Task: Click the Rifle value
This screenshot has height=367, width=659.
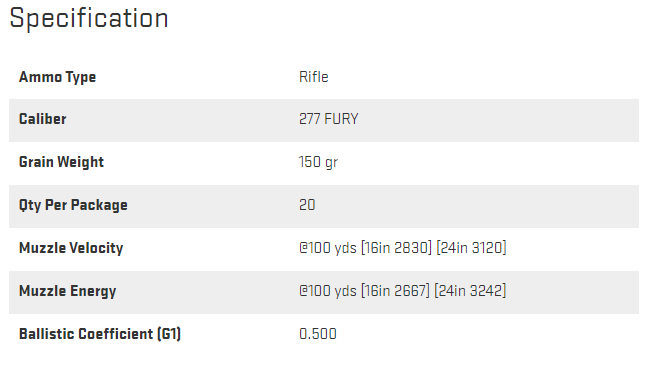Action: (x=314, y=77)
